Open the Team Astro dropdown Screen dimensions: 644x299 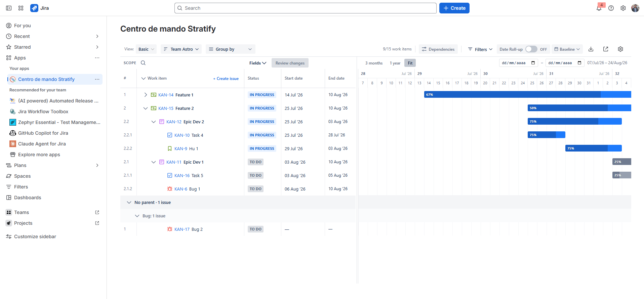(x=181, y=49)
